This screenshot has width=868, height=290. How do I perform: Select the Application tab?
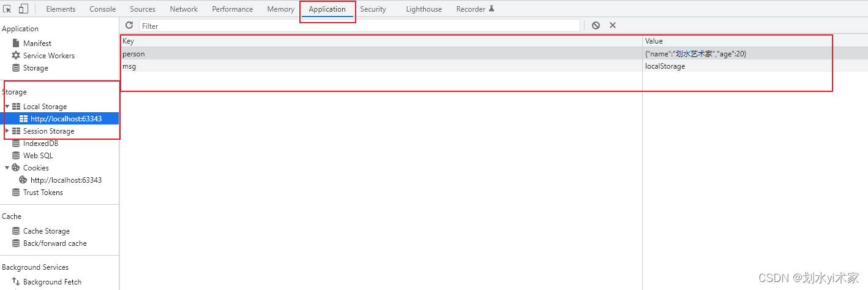[327, 9]
